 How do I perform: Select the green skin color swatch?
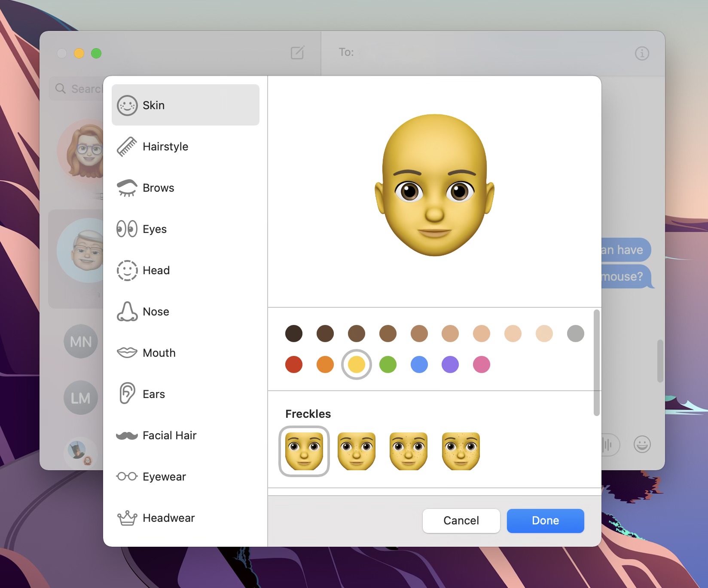388,364
